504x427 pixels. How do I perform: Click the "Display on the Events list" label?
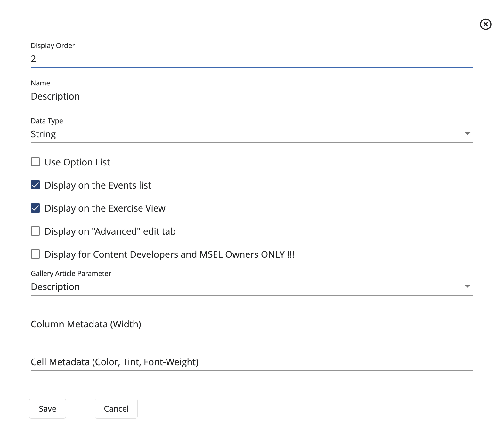[x=98, y=185]
